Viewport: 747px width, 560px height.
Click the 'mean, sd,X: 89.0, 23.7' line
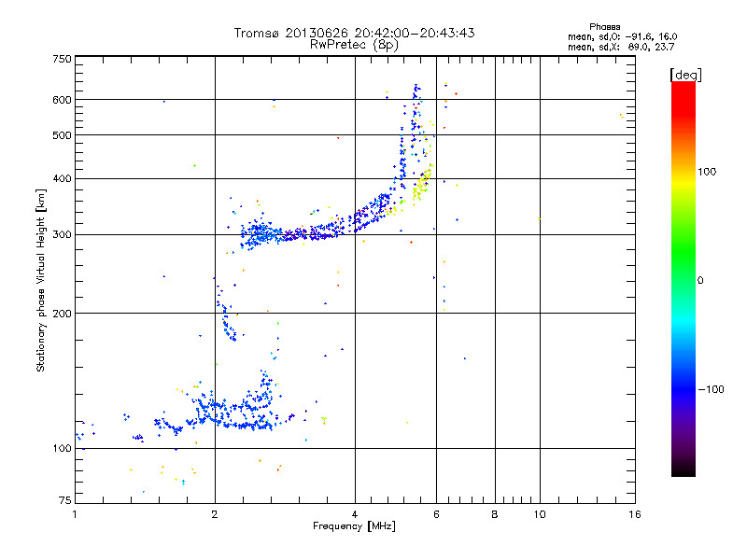[621, 47]
